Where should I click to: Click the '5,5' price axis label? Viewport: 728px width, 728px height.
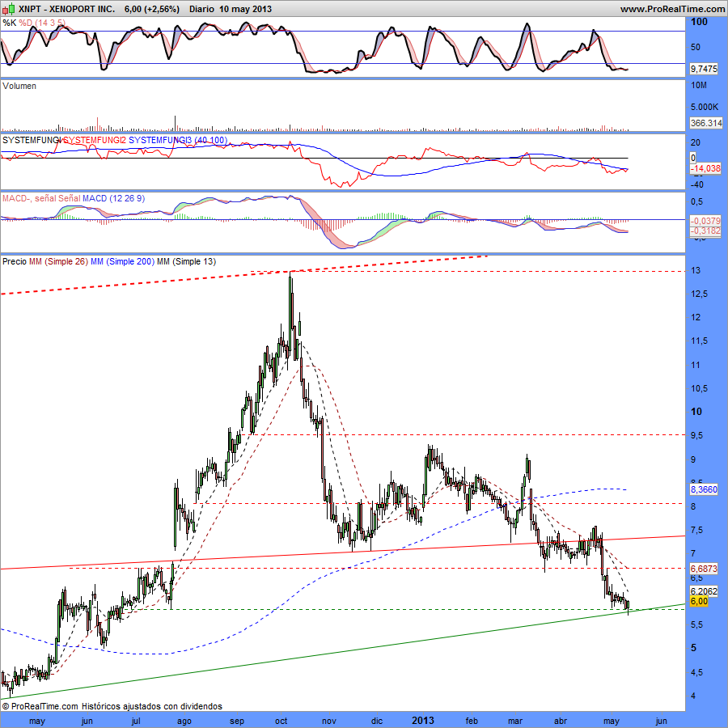697,625
